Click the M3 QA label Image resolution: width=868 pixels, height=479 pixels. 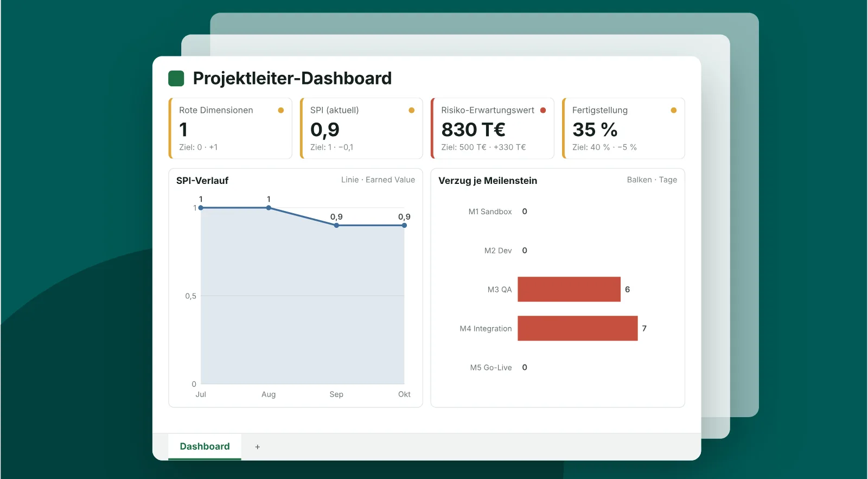500,290
